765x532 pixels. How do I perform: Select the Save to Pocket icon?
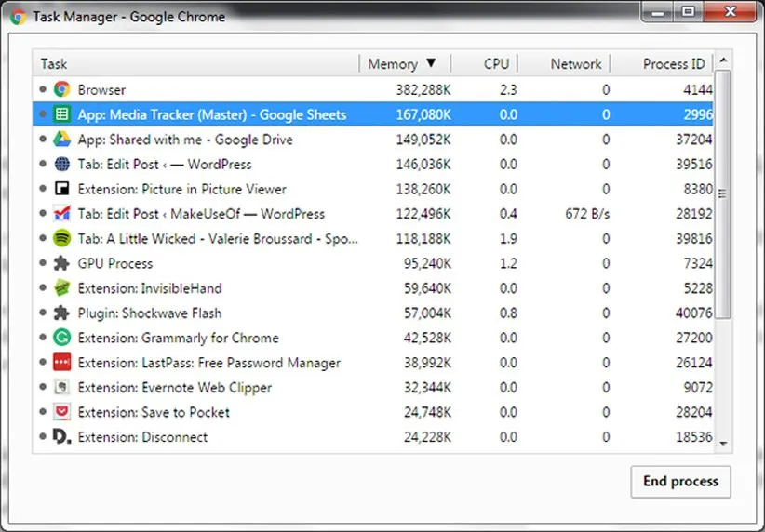tap(62, 413)
